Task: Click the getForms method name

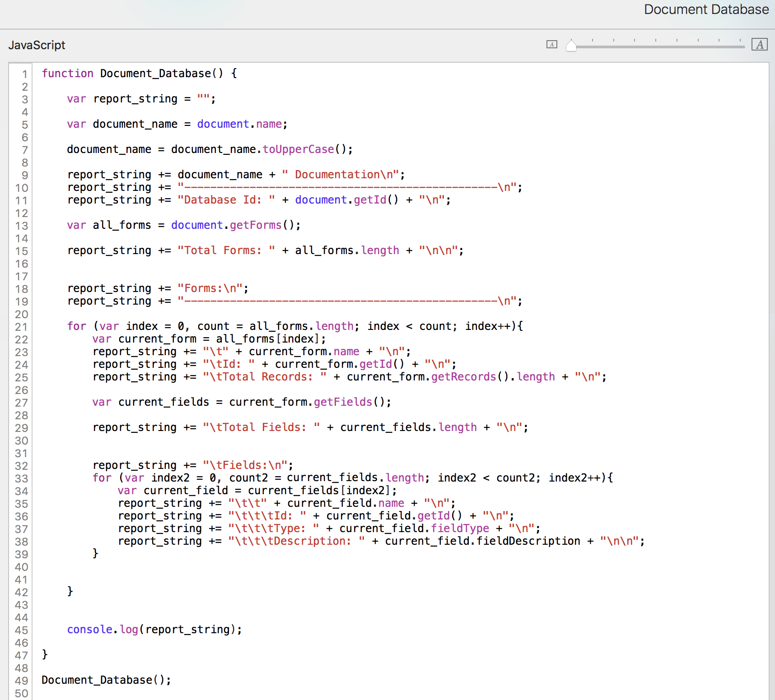Action: pyautogui.click(x=256, y=225)
